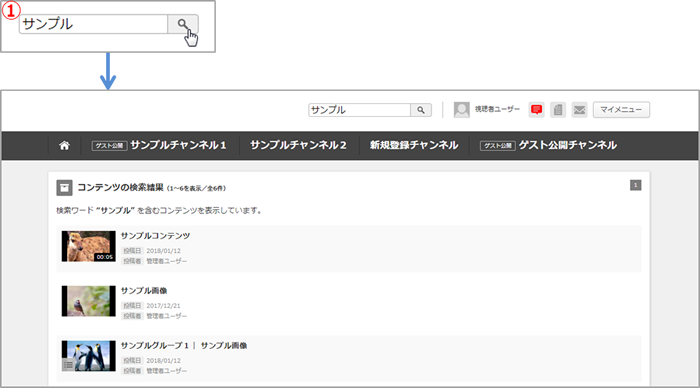700x388 pixels.
Task: Open the deer video thumbnail
Action: pyautogui.click(x=88, y=246)
